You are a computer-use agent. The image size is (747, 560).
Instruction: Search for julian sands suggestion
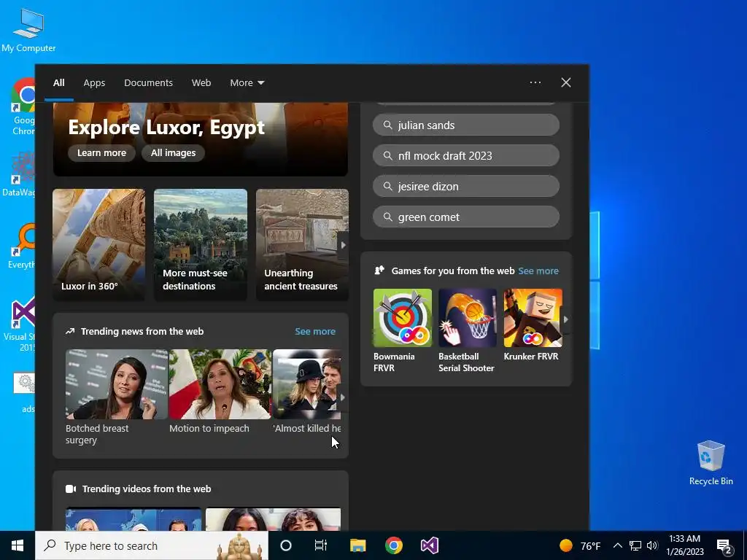[466, 125]
